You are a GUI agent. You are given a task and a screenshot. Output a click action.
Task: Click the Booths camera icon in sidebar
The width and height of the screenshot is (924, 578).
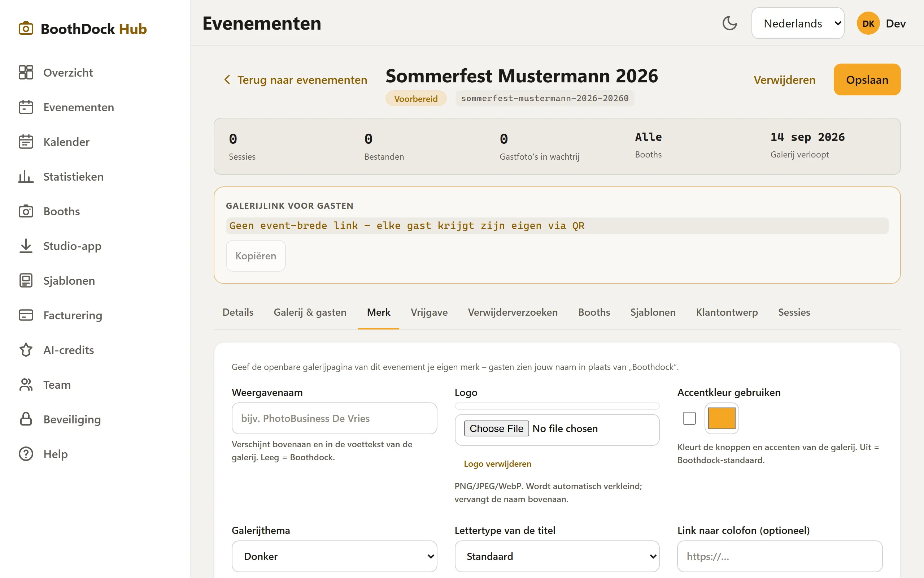pyautogui.click(x=26, y=211)
